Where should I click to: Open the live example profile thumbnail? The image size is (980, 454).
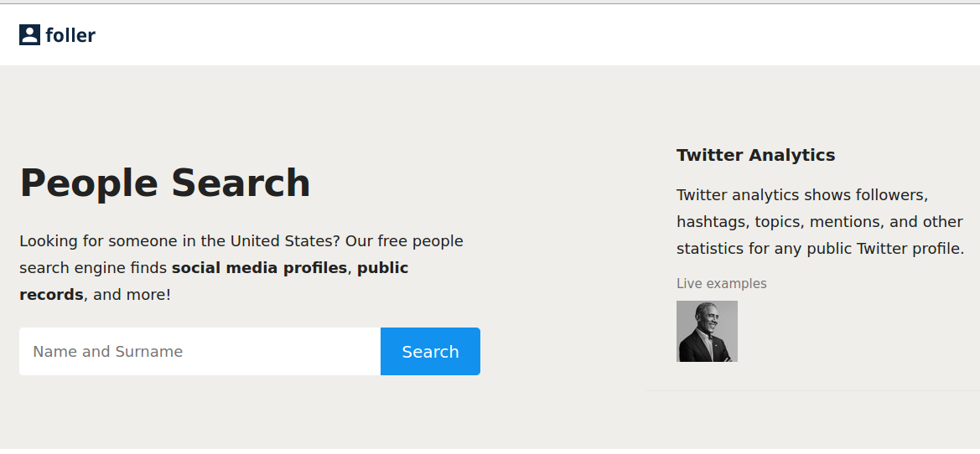point(707,331)
